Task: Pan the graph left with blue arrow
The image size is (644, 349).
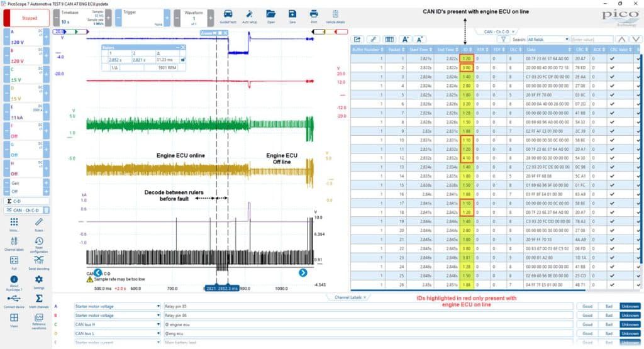Action: tap(97, 273)
